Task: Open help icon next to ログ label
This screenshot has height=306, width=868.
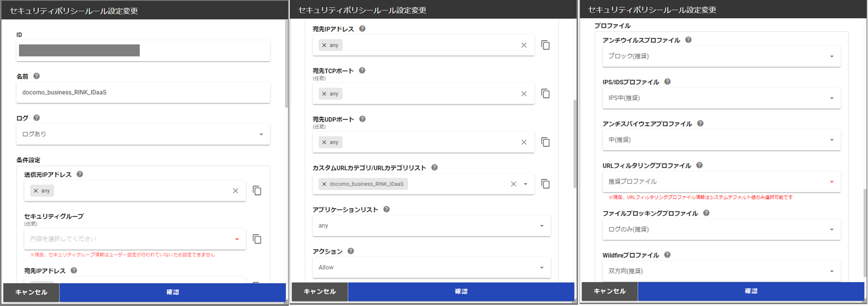Action: pyautogui.click(x=37, y=118)
